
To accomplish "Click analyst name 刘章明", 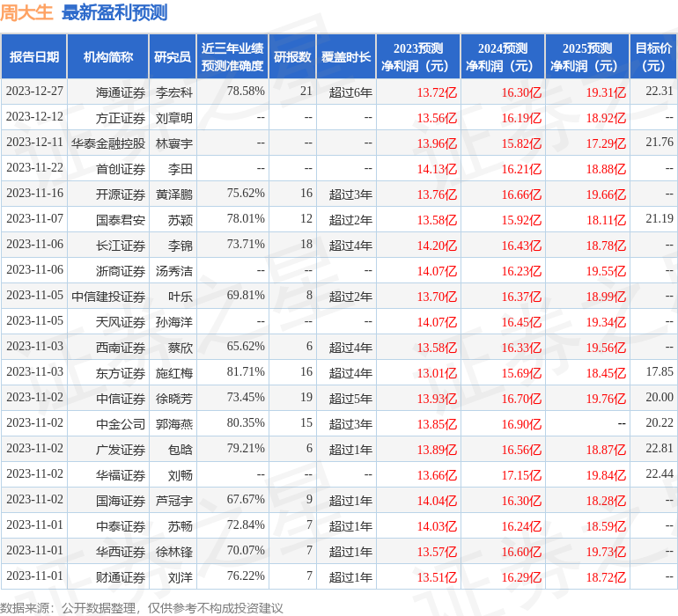I will click(x=173, y=118).
